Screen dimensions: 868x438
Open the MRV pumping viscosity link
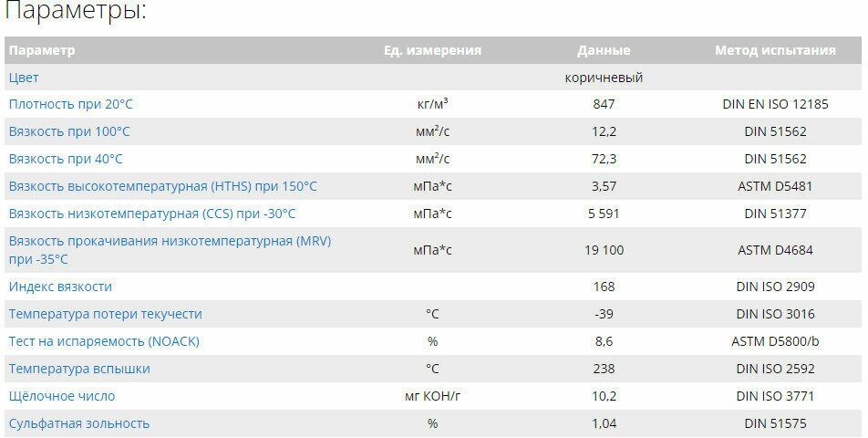pyautogui.click(x=170, y=241)
